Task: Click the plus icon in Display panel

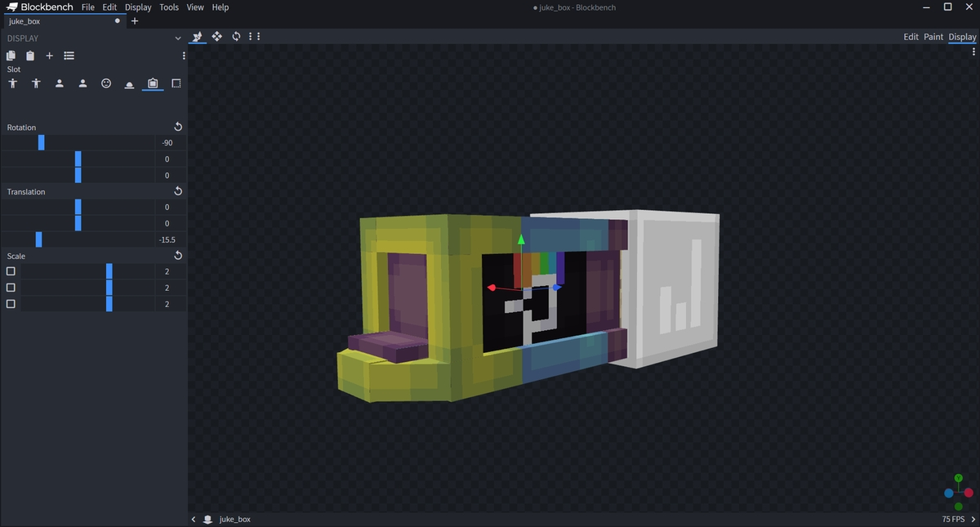Action: pos(49,56)
